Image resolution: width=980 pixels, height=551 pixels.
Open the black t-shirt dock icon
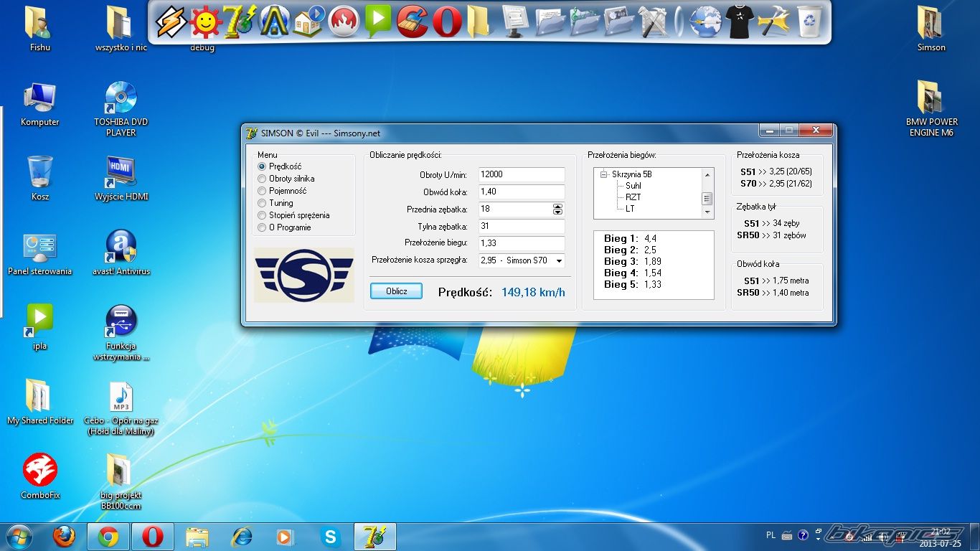pos(740,22)
